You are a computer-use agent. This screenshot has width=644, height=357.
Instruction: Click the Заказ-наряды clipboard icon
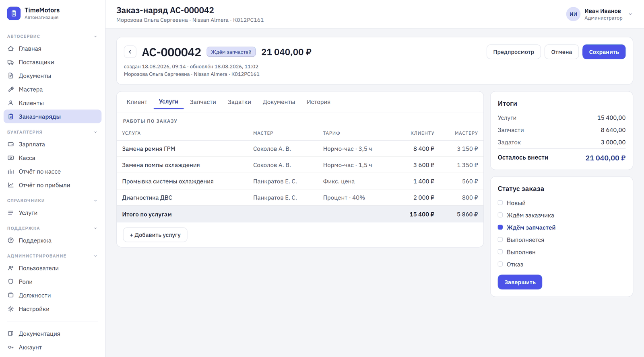click(x=11, y=117)
